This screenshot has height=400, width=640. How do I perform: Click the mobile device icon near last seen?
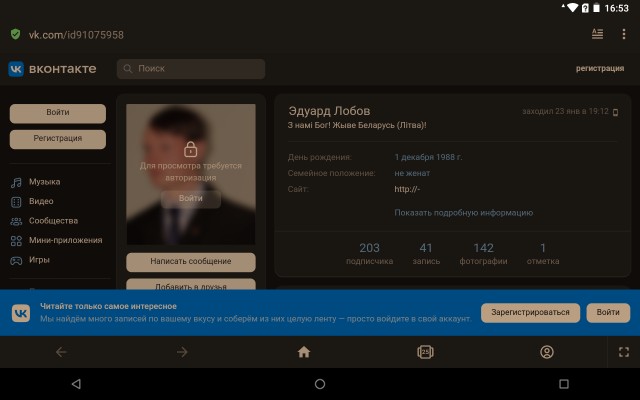click(x=616, y=112)
